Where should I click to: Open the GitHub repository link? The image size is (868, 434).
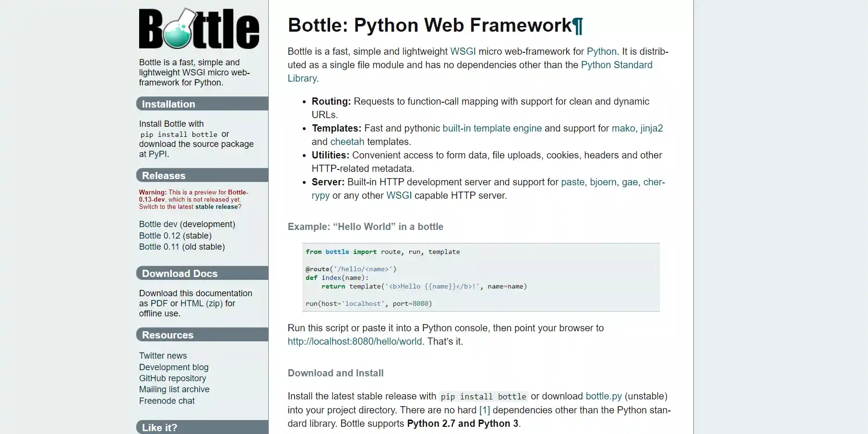(173, 378)
